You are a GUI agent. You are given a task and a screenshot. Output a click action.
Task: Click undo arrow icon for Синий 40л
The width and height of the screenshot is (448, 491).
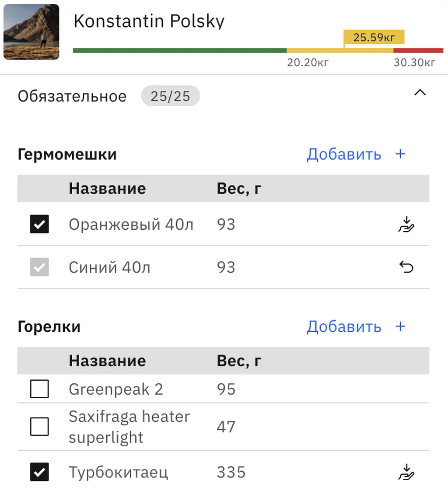pos(406,267)
